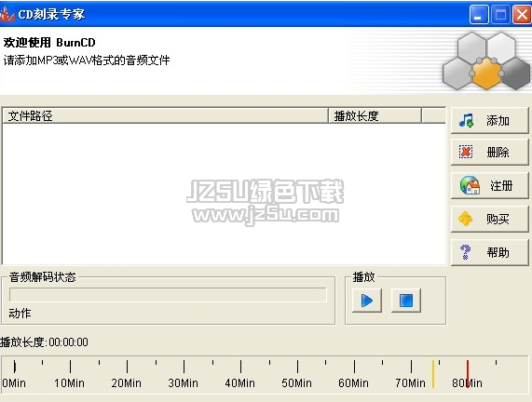Click the red X delete icon

[466, 152]
